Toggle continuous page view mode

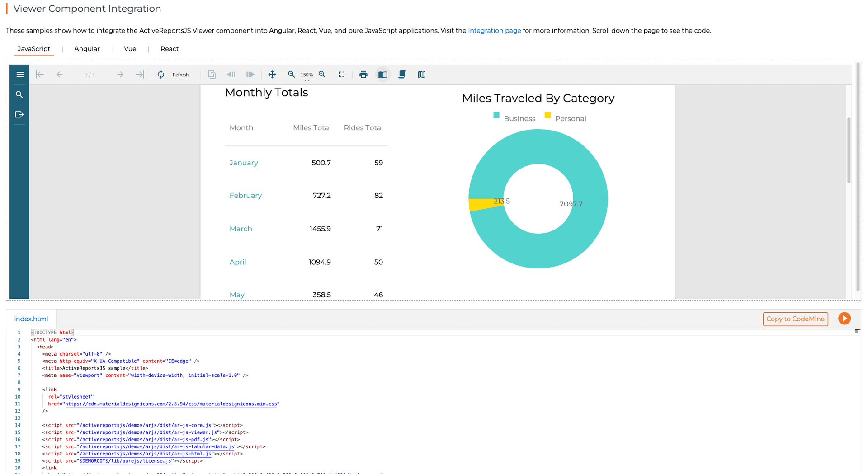(x=402, y=75)
